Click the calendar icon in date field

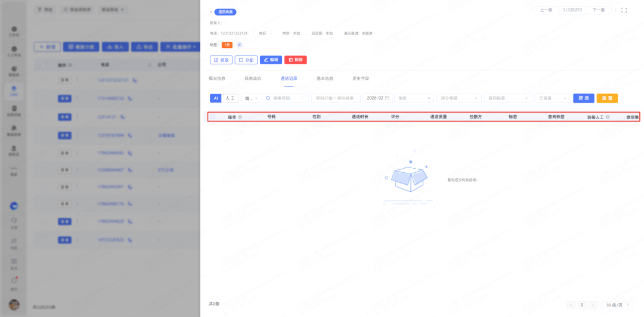pos(388,98)
